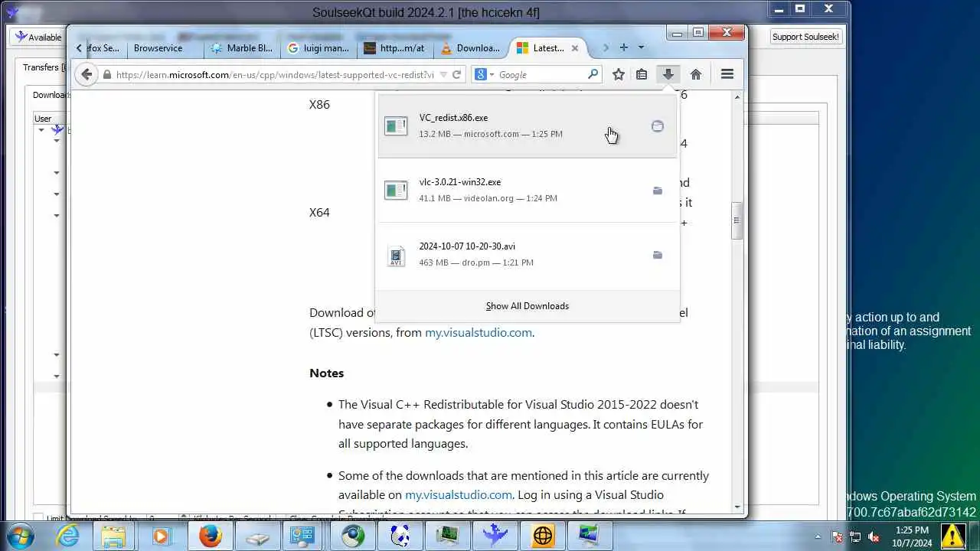Switch to the VLC Downloa... tab

coord(472,48)
